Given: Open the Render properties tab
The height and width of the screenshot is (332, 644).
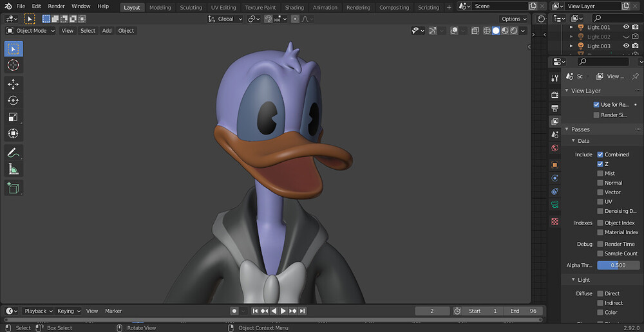Looking at the screenshot, I should click(x=555, y=95).
